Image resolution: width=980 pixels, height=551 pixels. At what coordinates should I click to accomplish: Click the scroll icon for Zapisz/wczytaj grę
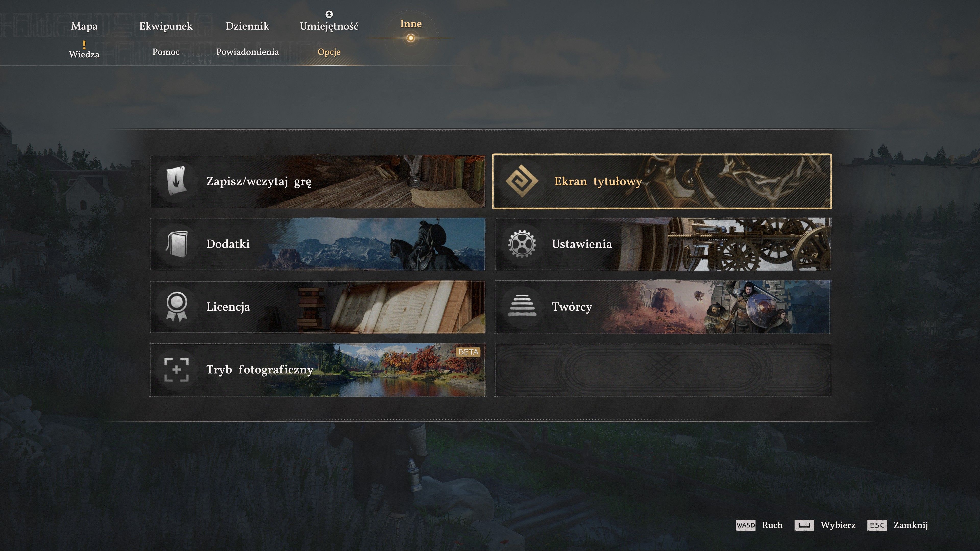pos(176,181)
